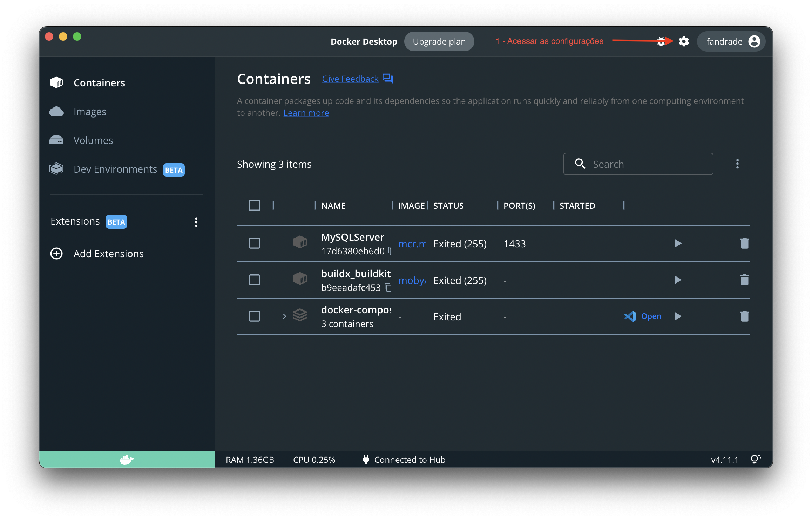Click the docker-compose stack name

point(356,310)
